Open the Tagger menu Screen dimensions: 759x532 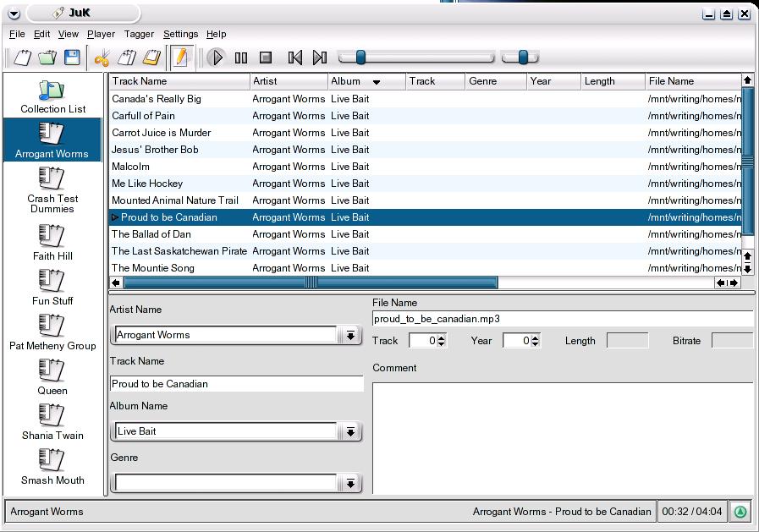pos(139,34)
